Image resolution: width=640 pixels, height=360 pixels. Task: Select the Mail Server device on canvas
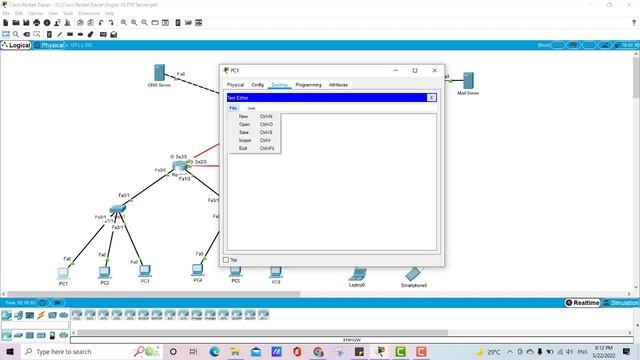click(468, 80)
